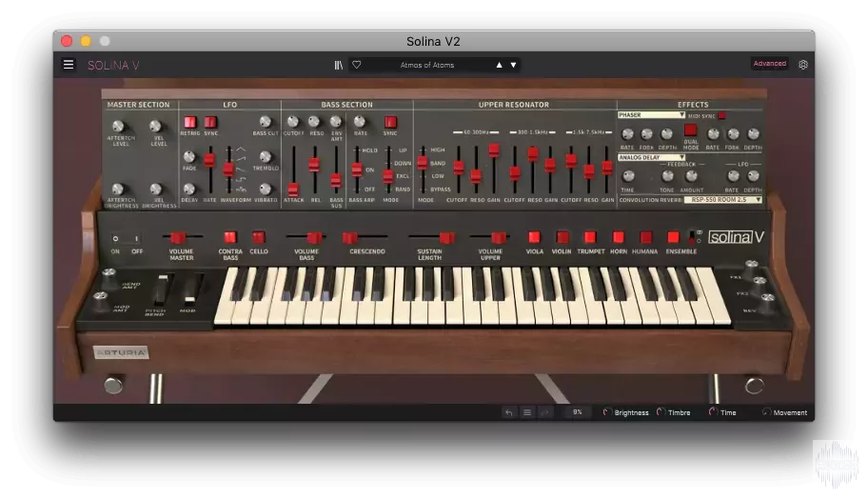Toggle the Cello voice button
This screenshot has width=868, height=498.
point(258,238)
